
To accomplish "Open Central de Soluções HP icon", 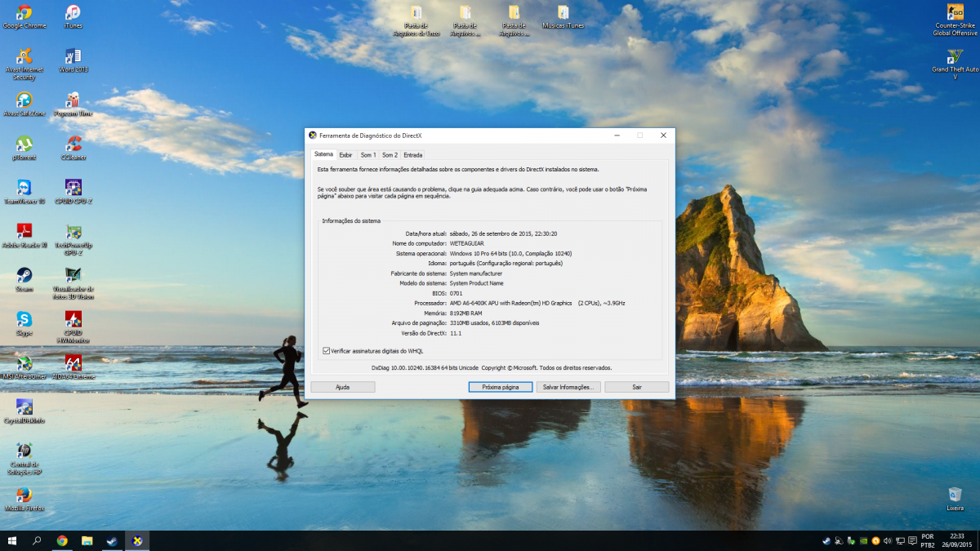I will [24, 460].
